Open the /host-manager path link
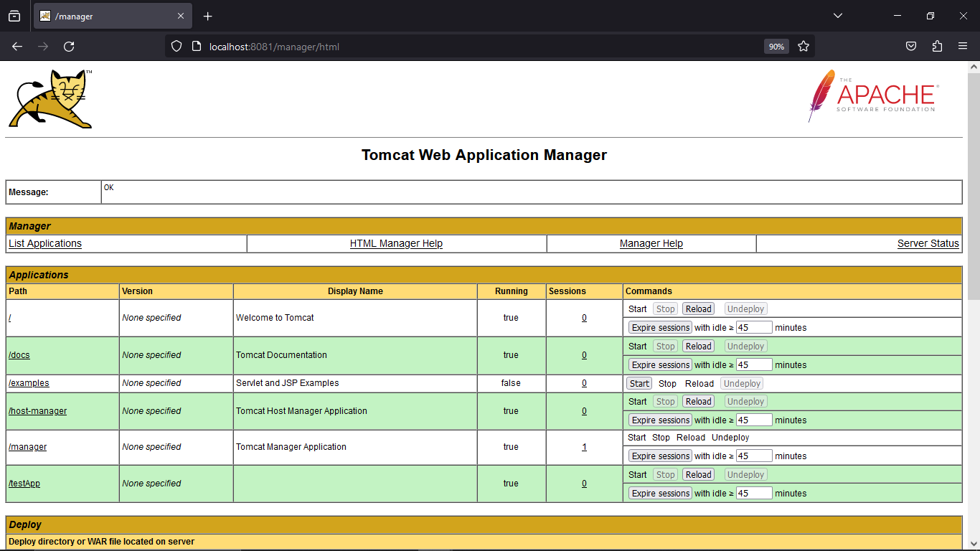 pyautogui.click(x=37, y=411)
